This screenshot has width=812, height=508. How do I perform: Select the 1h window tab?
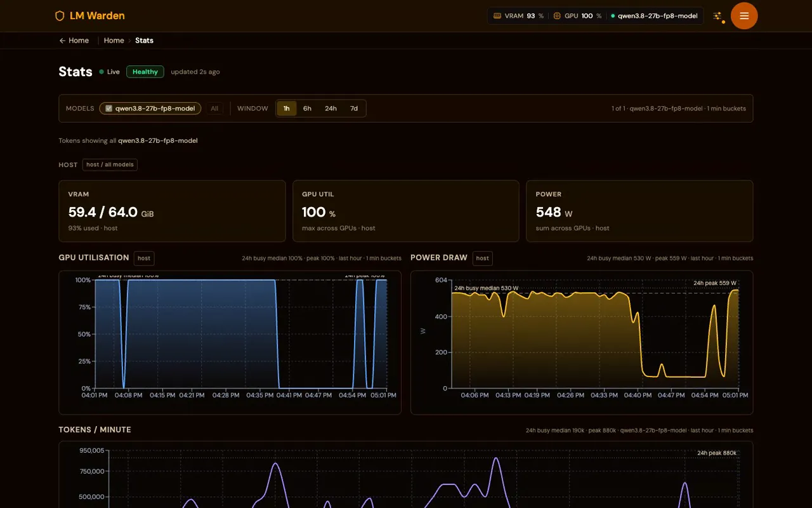[x=286, y=109]
